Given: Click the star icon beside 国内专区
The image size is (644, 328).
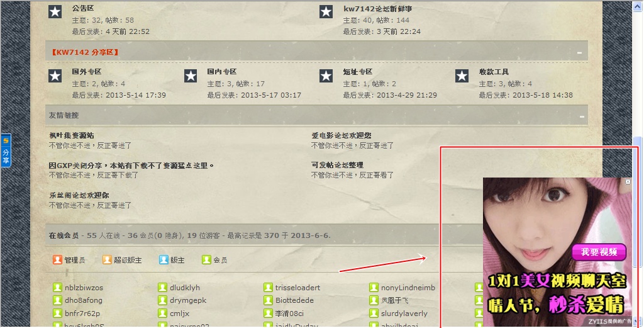Looking at the screenshot, I should pyautogui.click(x=191, y=76).
